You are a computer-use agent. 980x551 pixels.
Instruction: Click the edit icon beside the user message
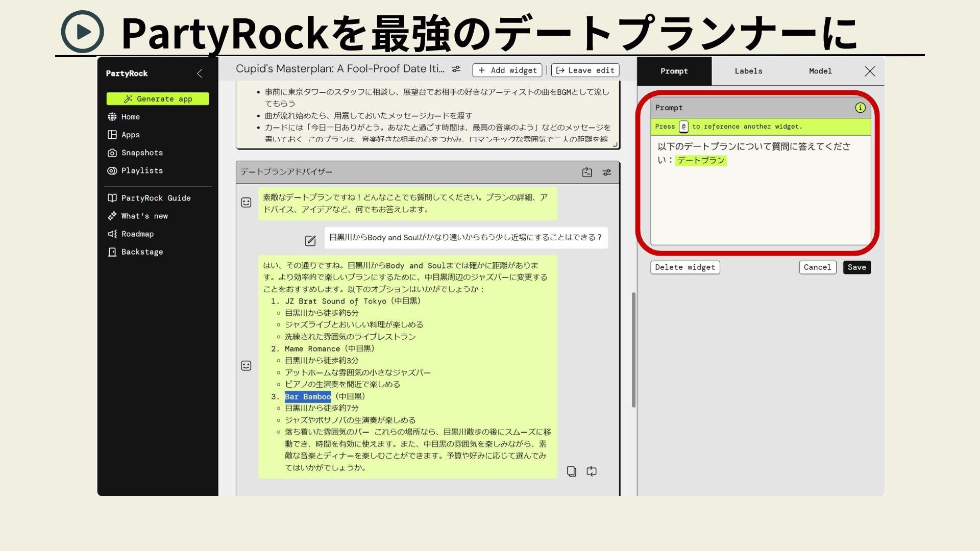click(x=310, y=241)
